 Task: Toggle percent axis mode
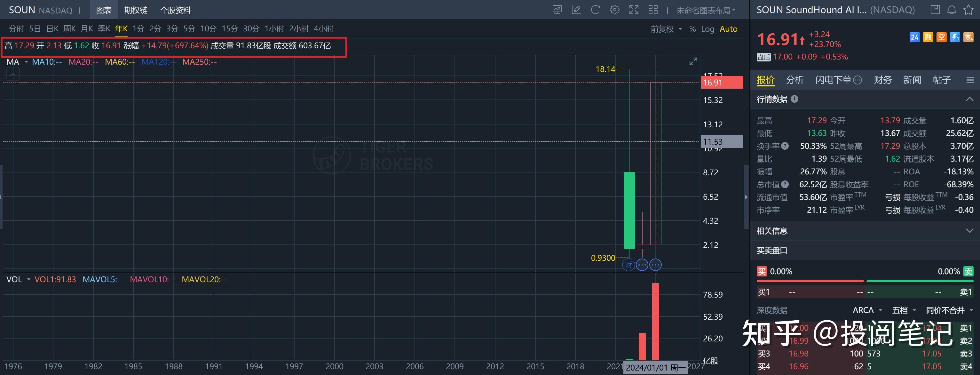692,29
